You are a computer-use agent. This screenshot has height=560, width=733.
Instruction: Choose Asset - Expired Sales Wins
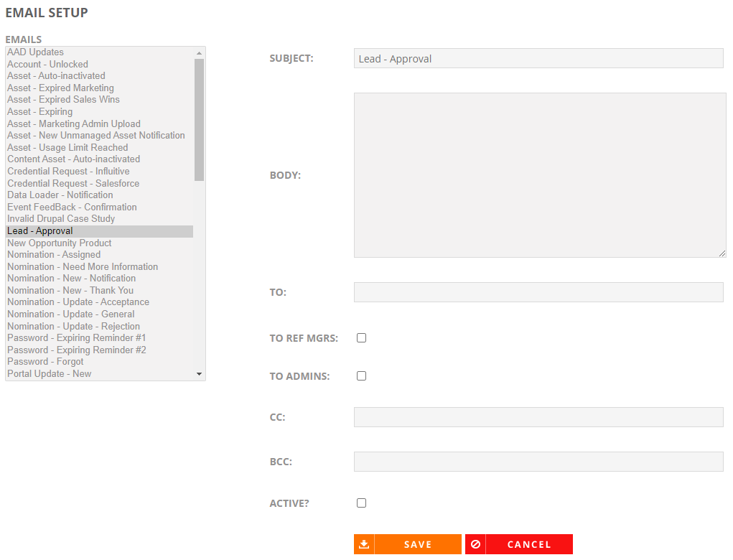coord(100,100)
